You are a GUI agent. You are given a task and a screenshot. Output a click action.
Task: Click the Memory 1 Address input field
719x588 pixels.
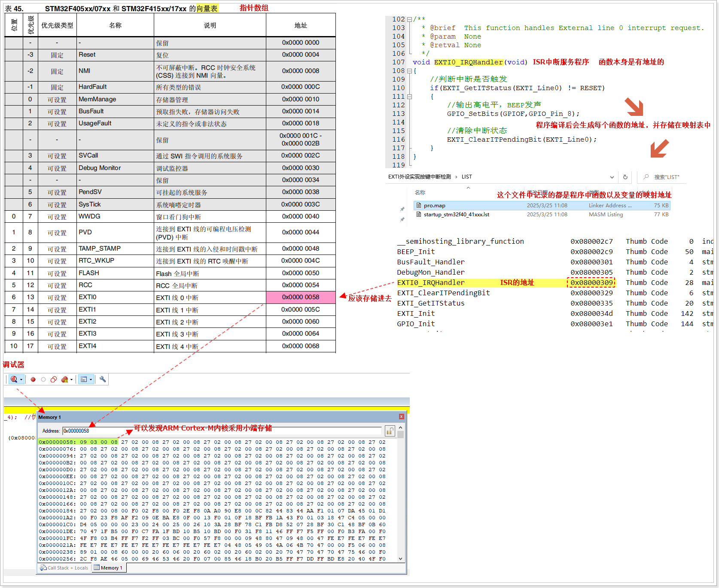click(x=222, y=431)
